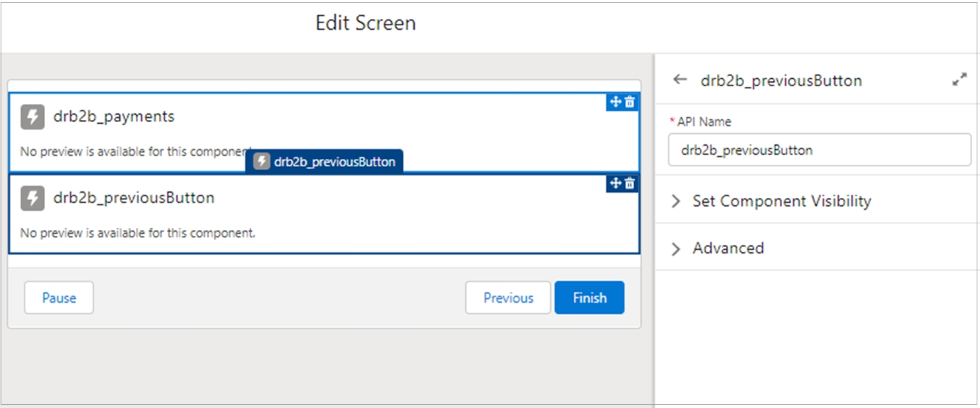
Task: Expand the properties panel with diagonal arrows icon
Action: coord(959,80)
